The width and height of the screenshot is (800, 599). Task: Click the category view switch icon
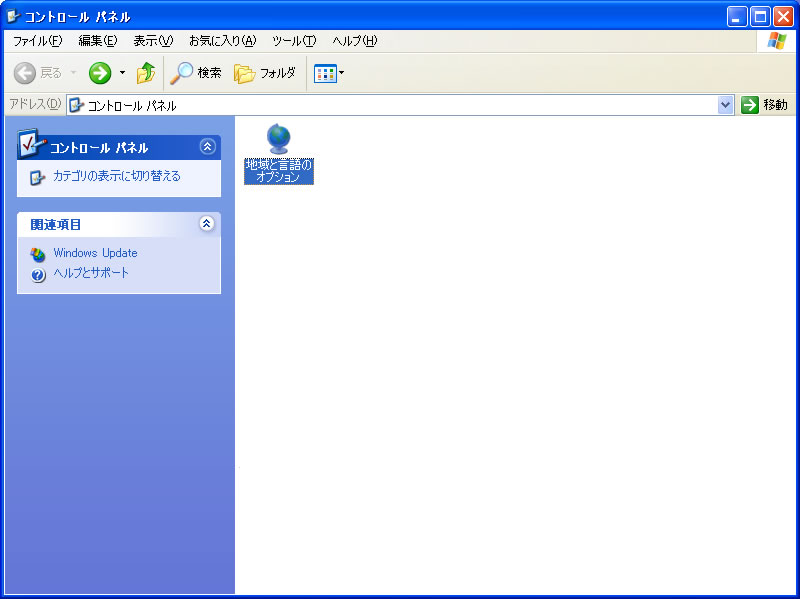coord(37,177)
